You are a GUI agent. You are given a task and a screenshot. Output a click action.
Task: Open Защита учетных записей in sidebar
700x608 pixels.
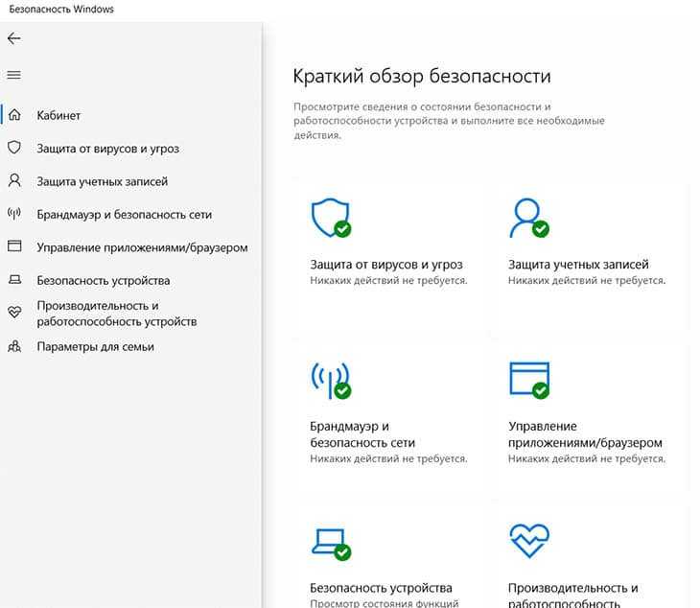coord(103,181)
